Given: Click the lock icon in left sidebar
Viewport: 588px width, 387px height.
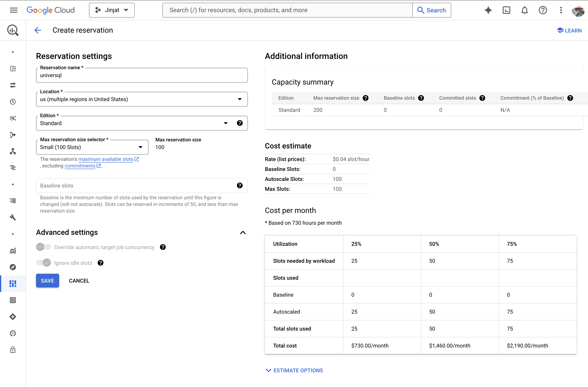Looking at the screenshot, I should point(13,350).
